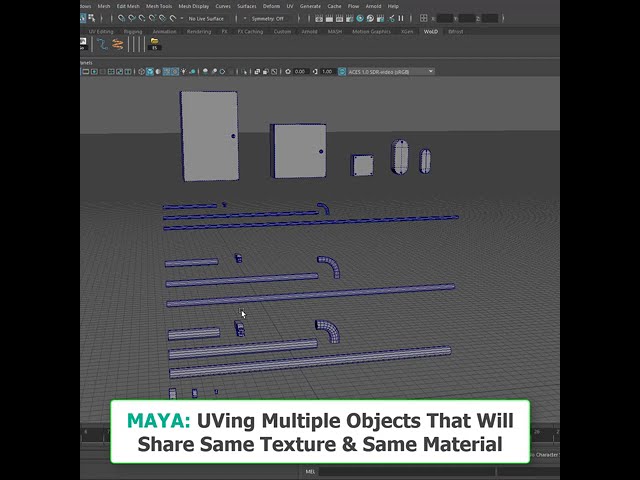This screenshot has width=640, height=480.
Task: Click the MEL command line label
Action: [310, 472]
